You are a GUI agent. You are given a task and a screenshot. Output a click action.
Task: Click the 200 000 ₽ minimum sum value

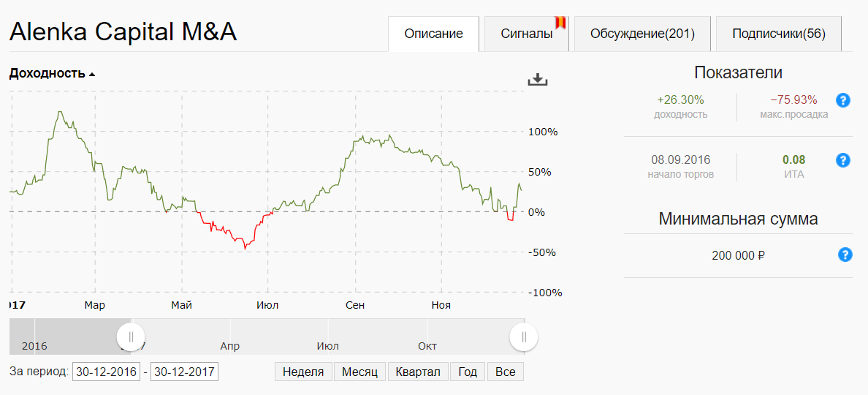pos(739,255)
